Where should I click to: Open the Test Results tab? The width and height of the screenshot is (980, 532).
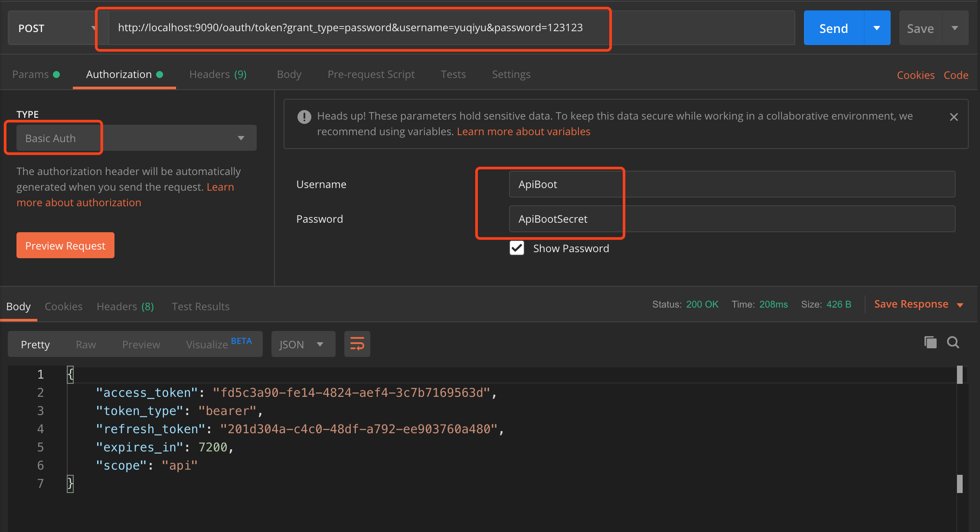[x=201, y=307]
